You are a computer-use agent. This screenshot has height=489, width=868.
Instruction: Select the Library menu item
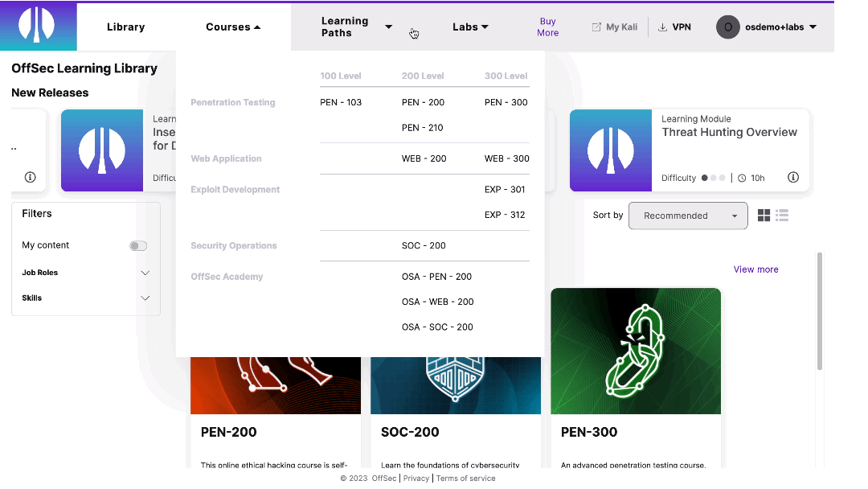(125, 27)
